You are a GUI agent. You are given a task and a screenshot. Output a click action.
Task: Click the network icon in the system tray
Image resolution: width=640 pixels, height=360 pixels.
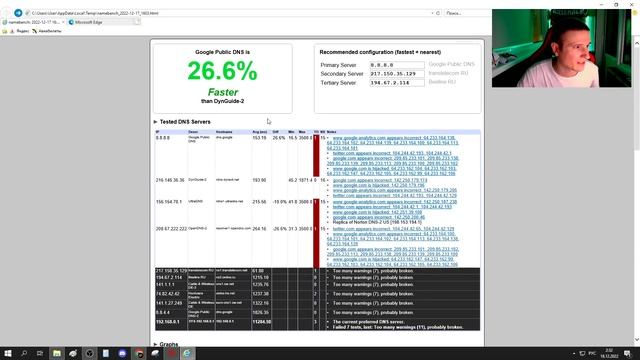click(x=582, y=353)
